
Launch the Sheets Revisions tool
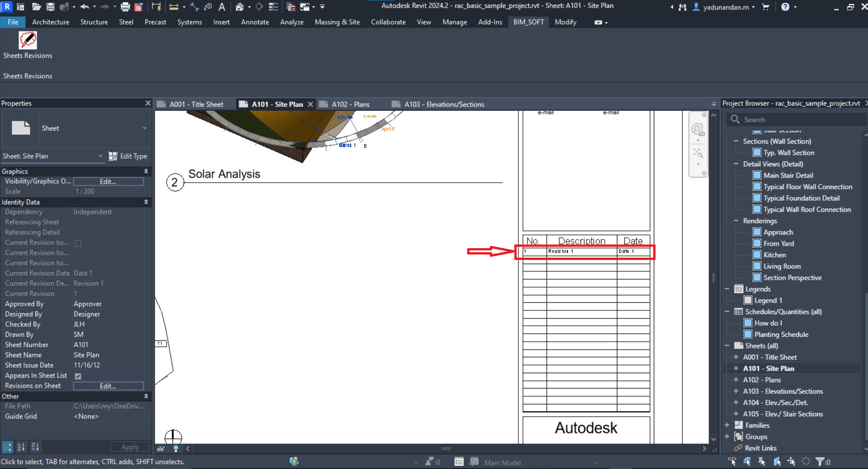pyautogui.click(x=28, y=45)
